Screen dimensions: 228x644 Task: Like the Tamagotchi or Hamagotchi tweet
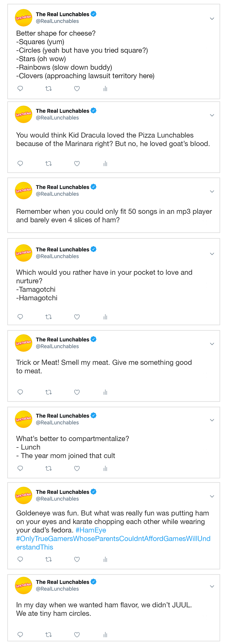[x=77, y=317]
